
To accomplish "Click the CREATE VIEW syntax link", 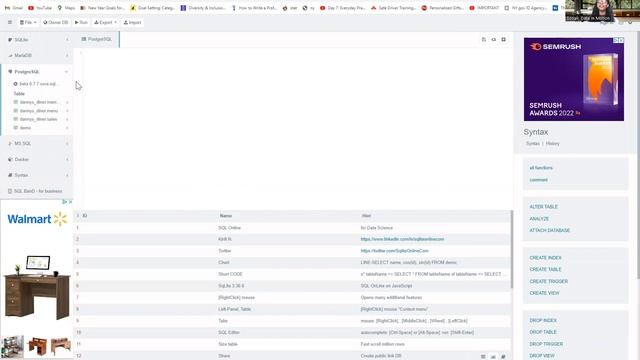I will pyautogui.click(x=544, y=293).
